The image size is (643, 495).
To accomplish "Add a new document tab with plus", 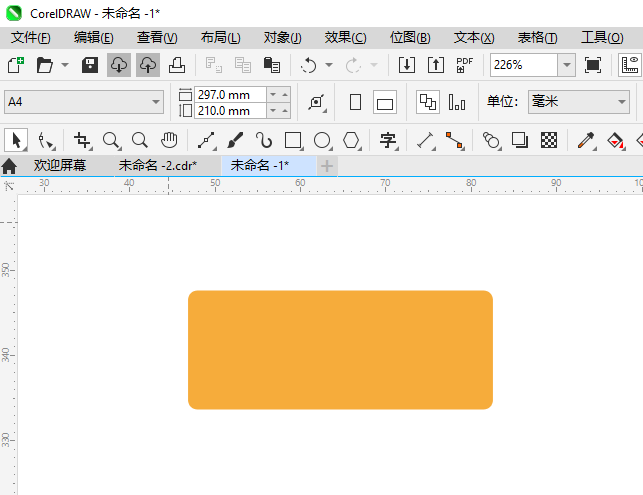I will pos(327,166).
